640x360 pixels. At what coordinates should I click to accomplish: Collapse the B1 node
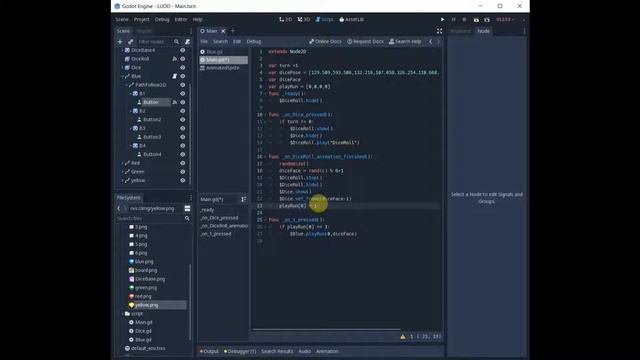click(x=131, y=93)
